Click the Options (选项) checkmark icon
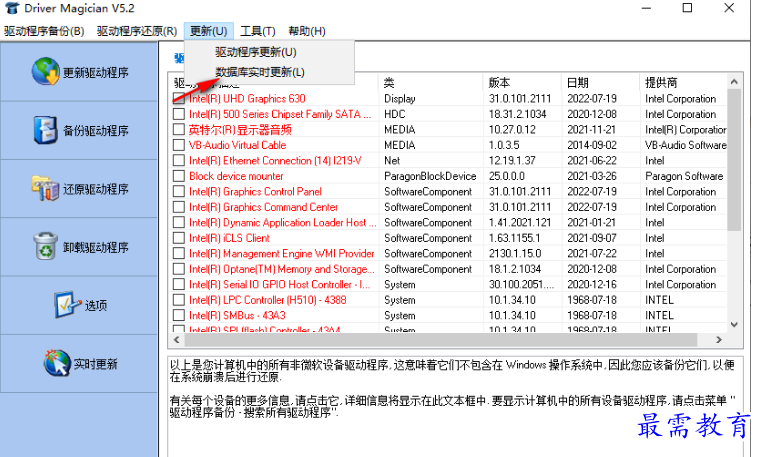The image size is (759, 457). [x=67, y=305]
